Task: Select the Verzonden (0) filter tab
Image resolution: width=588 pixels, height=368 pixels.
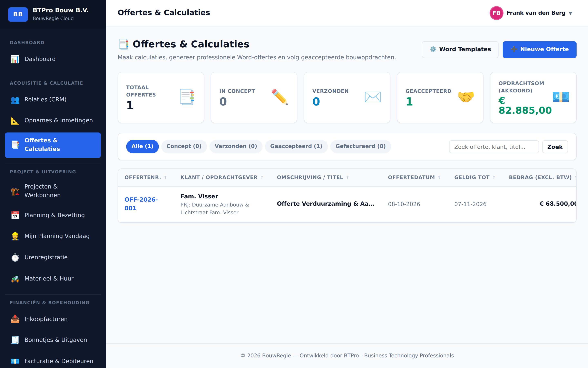Action: [236, 146]
